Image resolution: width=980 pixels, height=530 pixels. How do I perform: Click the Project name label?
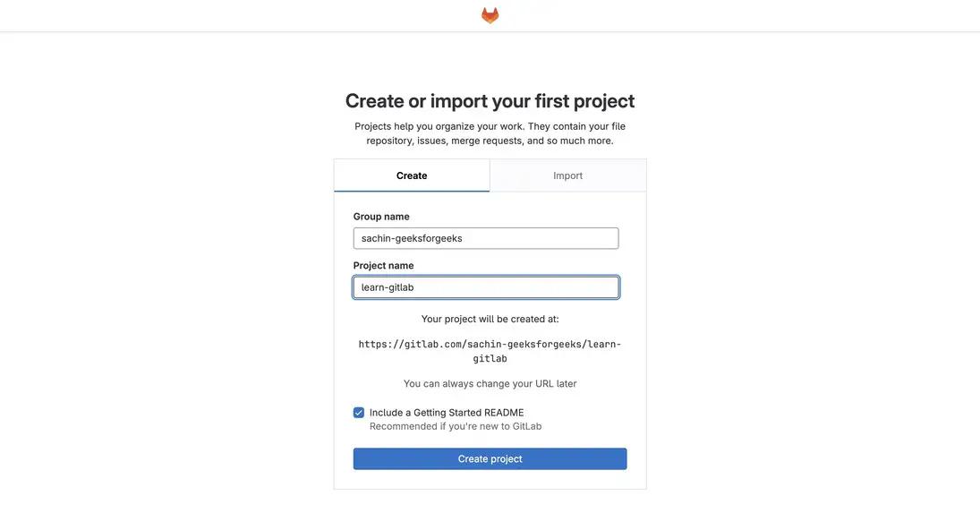[383, 266]
